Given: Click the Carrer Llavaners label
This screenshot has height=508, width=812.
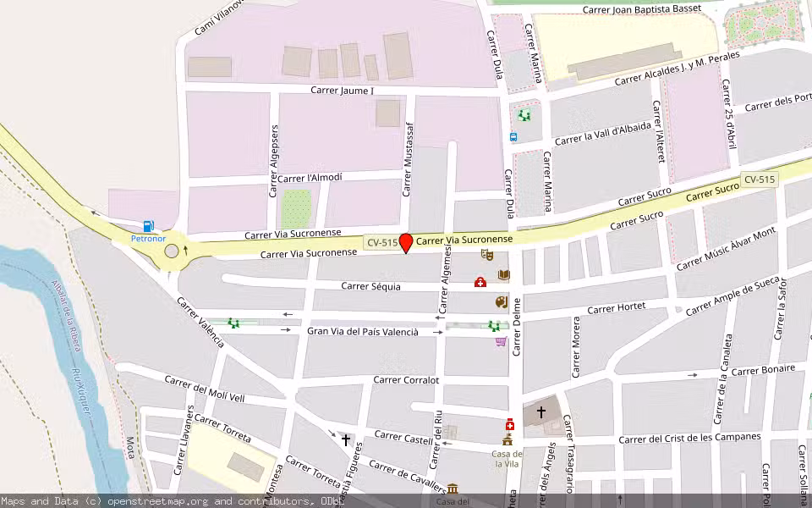Looking at the screenshot, I should [x=184, y=440].
